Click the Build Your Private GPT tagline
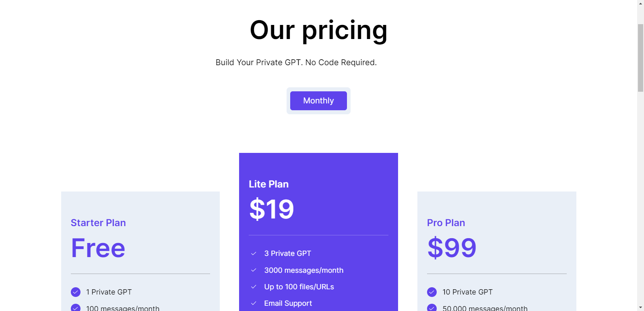 296,62
